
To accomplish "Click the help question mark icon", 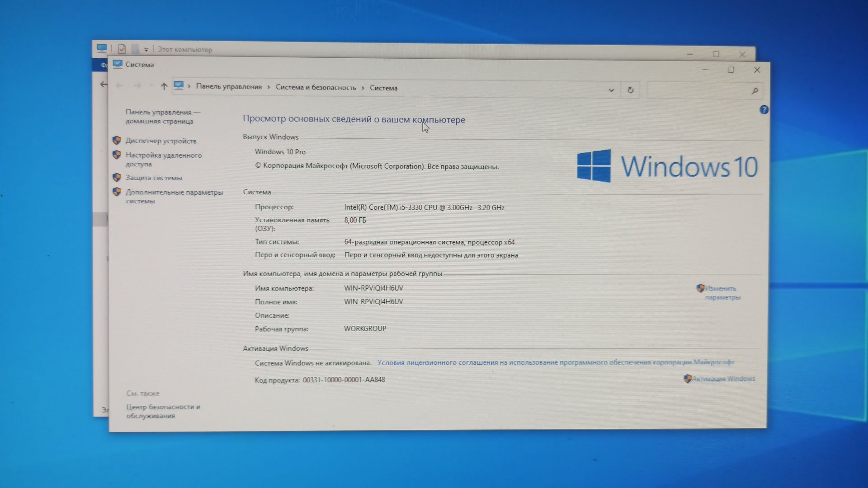I will 764,110.
